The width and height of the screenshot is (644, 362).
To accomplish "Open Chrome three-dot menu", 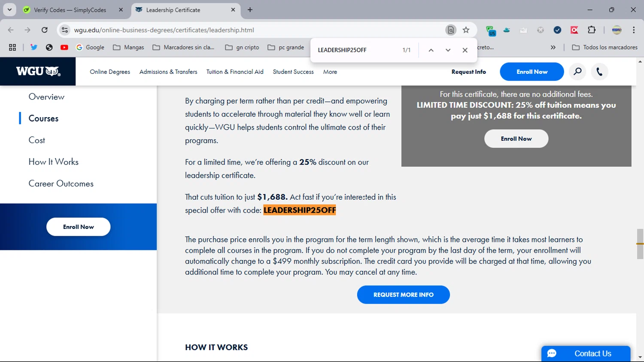I will click(634, 30).
